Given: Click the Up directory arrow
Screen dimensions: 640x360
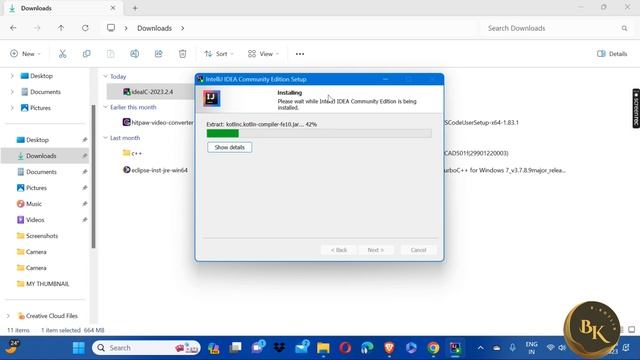Looking at the screenshot, I should click(x=61, y=28).
